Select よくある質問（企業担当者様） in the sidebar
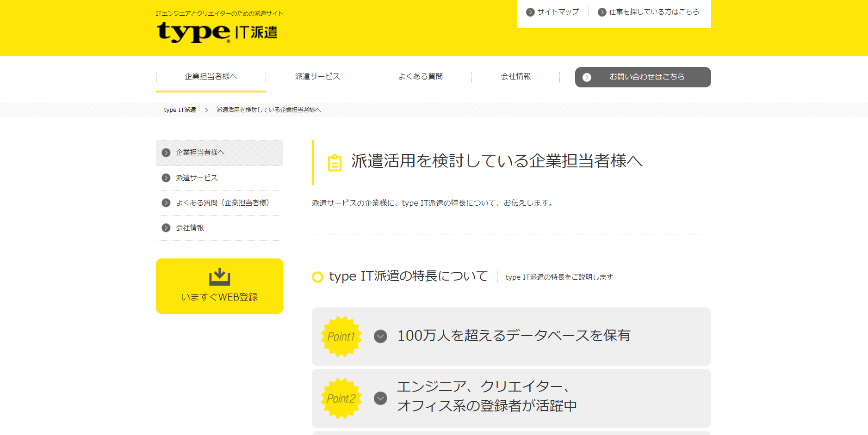 coord(223,202)
